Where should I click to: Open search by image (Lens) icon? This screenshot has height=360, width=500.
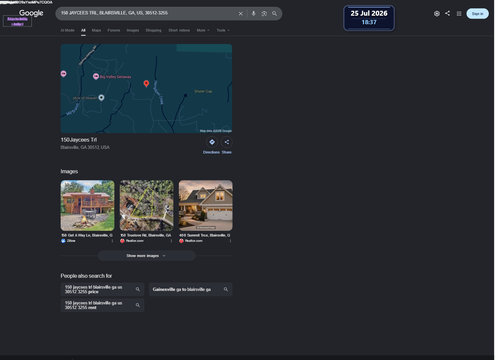coord(264,14)
